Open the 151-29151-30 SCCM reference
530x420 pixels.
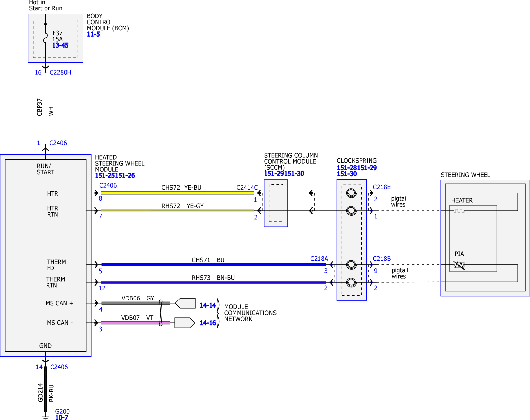pos(284,174)
